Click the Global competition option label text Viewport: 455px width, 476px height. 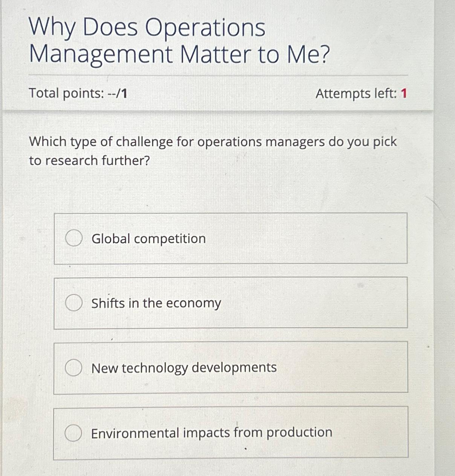[x=148, y=239]
